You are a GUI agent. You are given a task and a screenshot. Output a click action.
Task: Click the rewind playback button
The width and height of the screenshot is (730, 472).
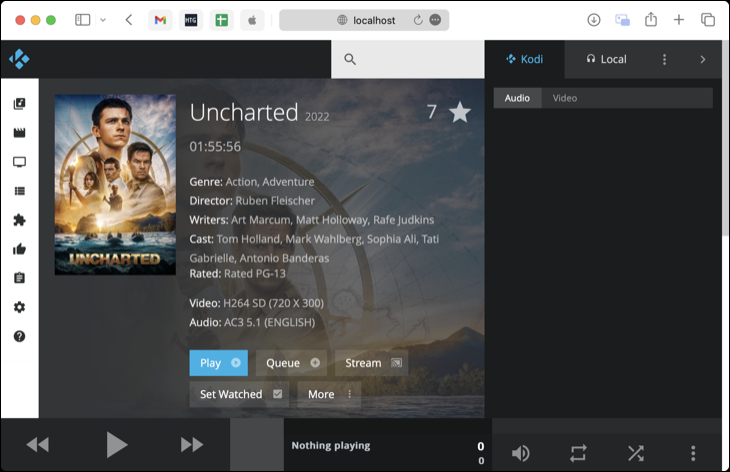point(38,445)
